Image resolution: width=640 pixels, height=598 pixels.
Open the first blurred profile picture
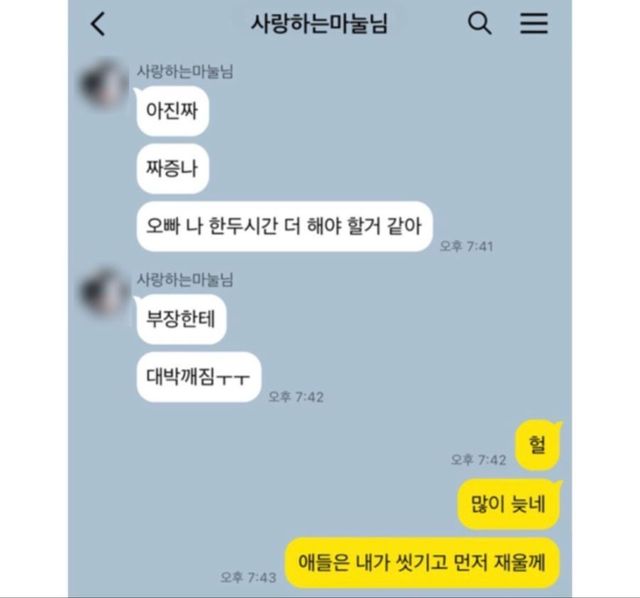[104, 85]
